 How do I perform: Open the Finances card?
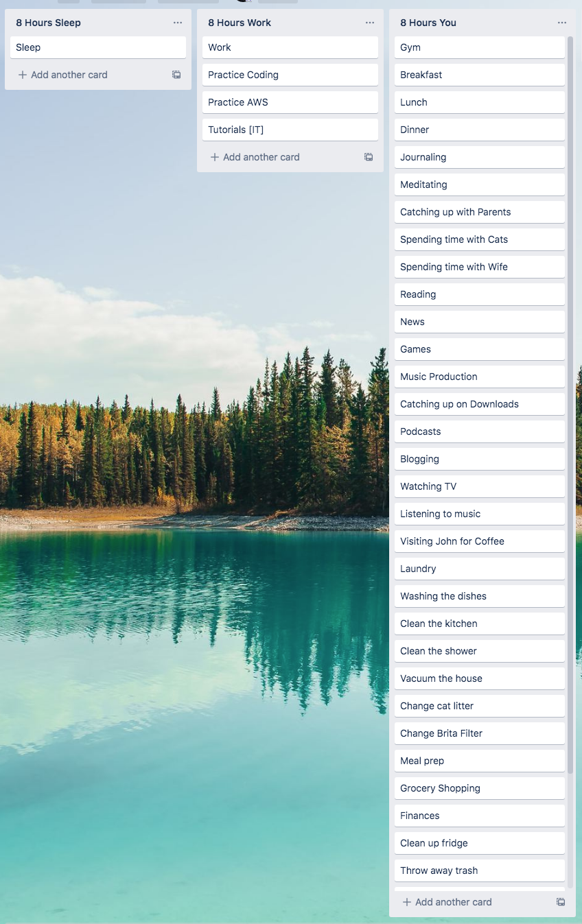pyautogui.click(x=480, y=816)
